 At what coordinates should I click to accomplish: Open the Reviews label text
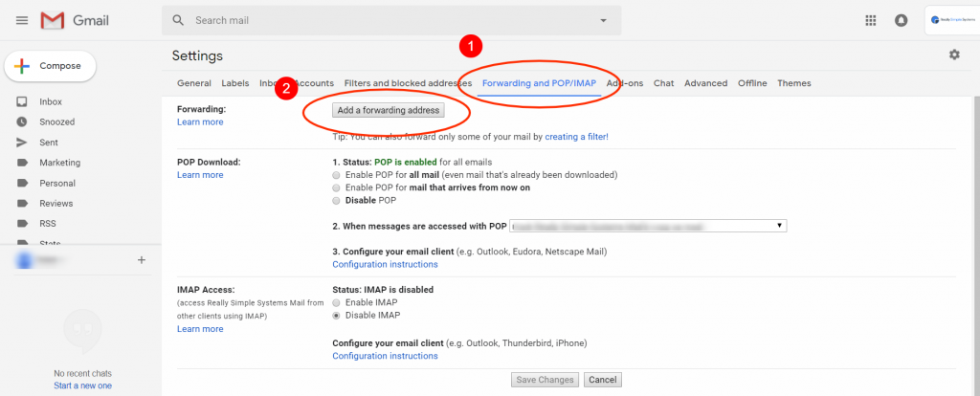[56, 203]
